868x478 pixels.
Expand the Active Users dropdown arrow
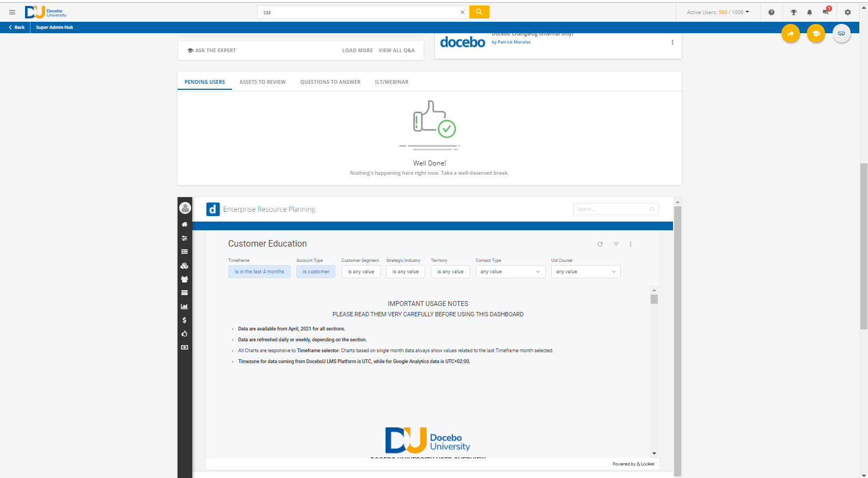click(747, 12)
